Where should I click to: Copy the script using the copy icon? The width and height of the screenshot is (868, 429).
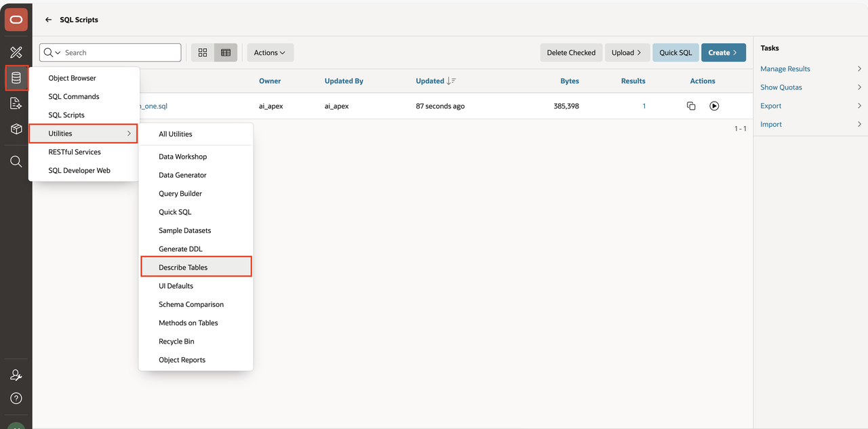[691, 106]
